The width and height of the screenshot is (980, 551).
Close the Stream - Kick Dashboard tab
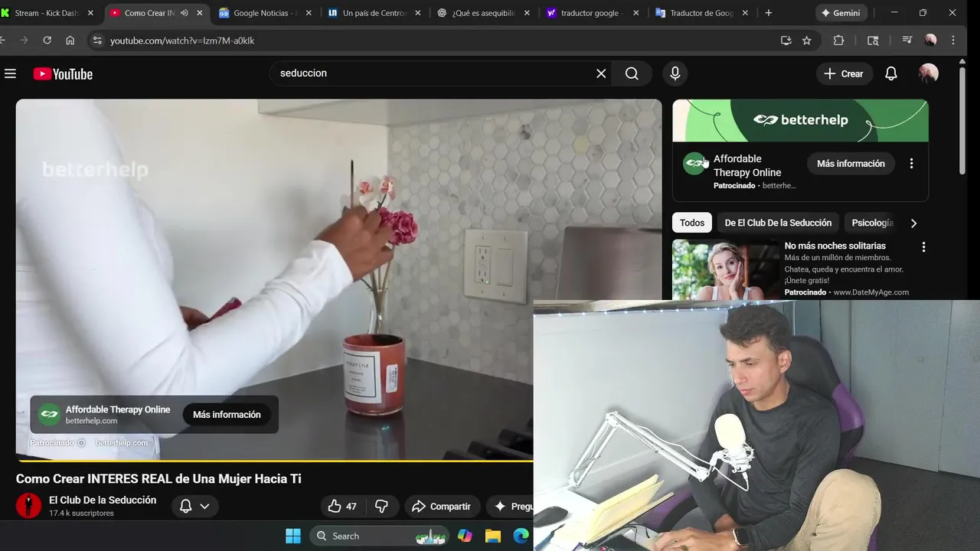point(90,13)
